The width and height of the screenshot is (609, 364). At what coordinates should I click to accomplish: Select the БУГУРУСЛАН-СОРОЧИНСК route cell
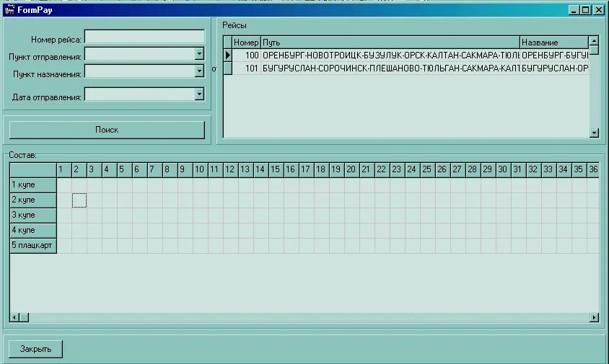[x=390, y=68]
